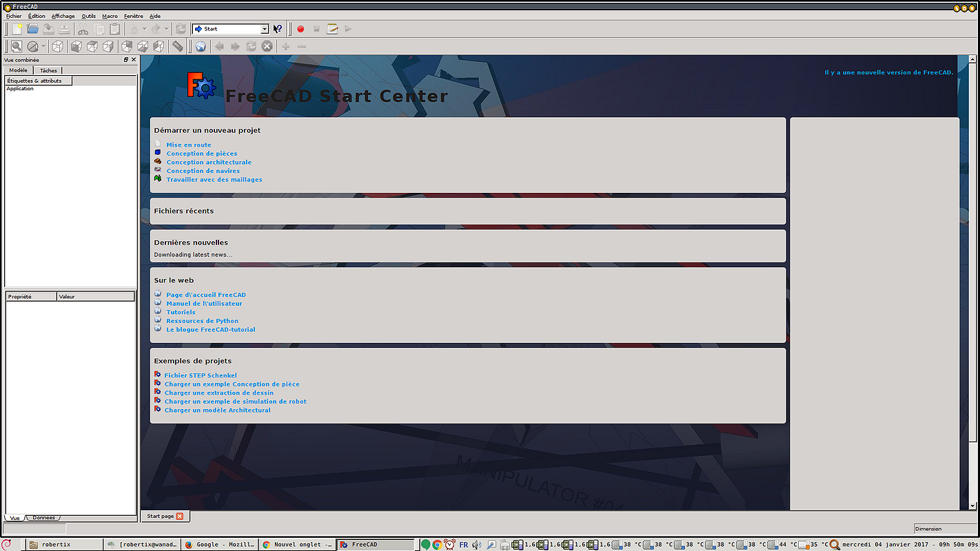Open the Conception de navires link
Viewport: 980px width, 551px height.
coord(203,171)
